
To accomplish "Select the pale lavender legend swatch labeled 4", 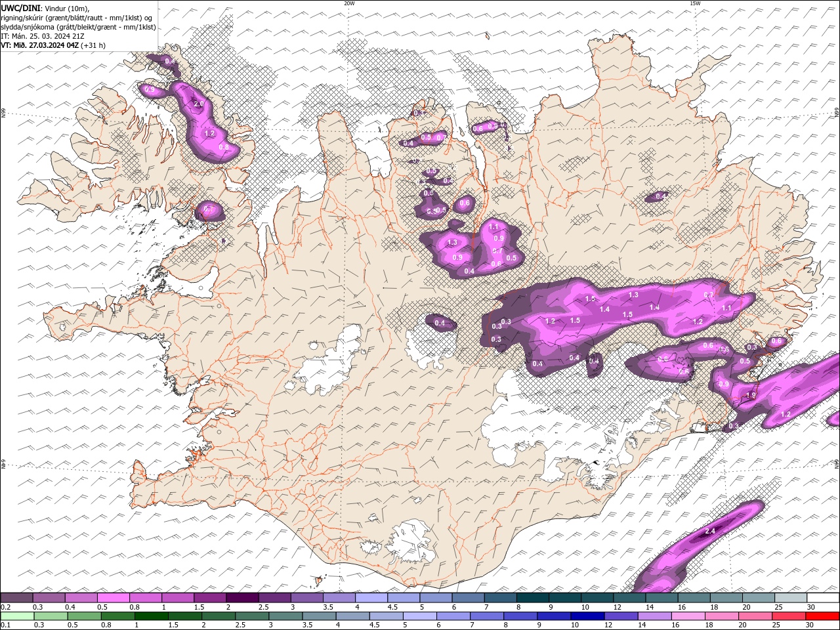I will [371, 598].
